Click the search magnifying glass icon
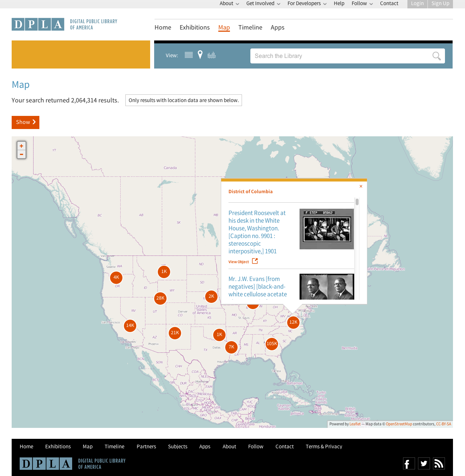The height and width of the screenshot is (476, 465). 436,56
